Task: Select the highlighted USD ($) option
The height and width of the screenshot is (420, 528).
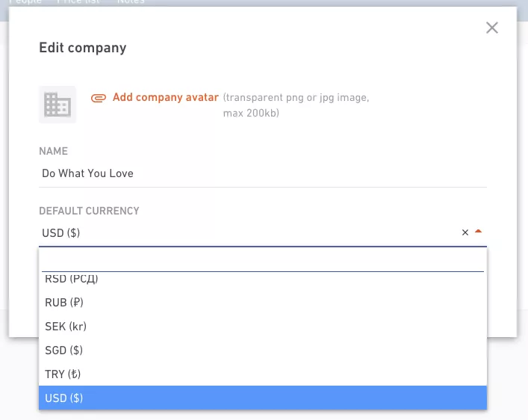Action: (x=263, y=398)
